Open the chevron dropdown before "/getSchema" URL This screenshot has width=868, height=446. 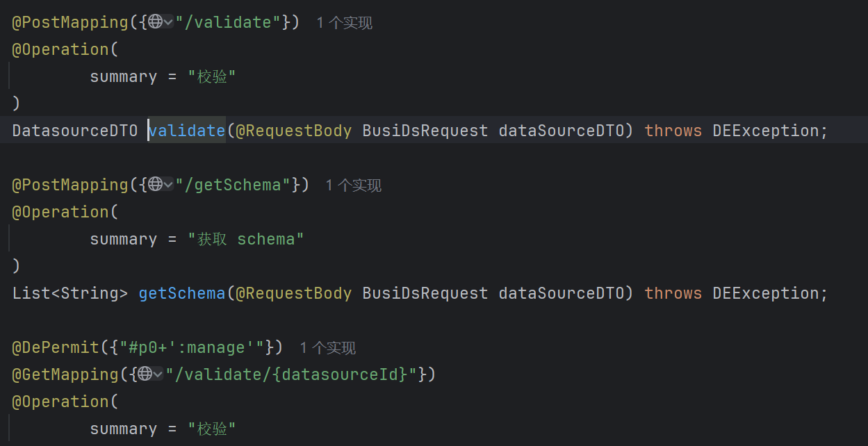pyautogui.click(x=168, y=185)
